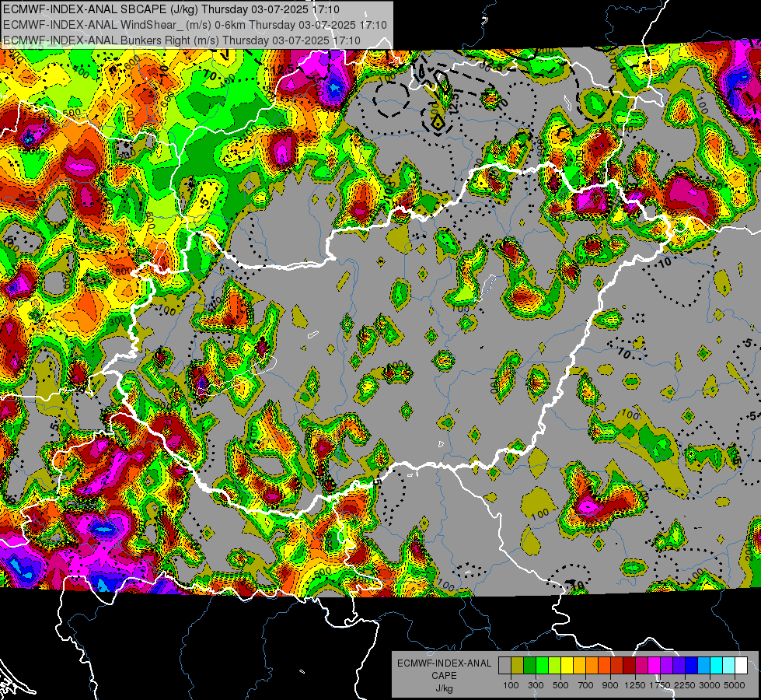Click the SBCAPE title line
This screenshot has width=761, height=700.
[x=171, y=9]
